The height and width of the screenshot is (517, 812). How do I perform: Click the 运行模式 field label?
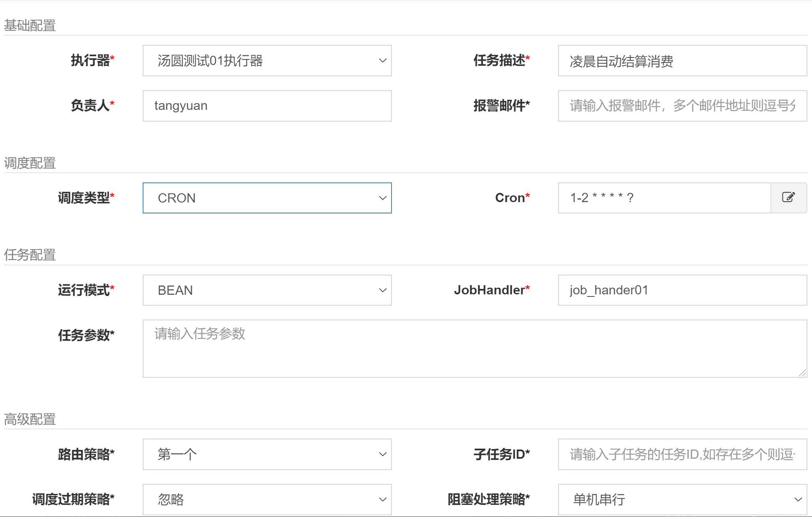point(86,290)
